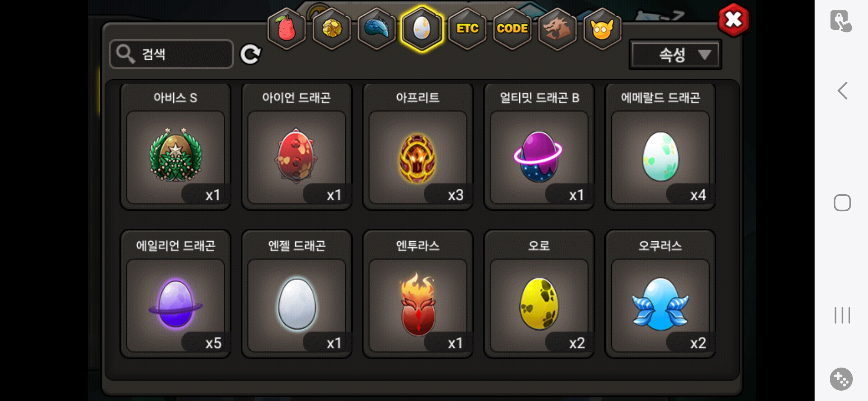Choose the 아이언 드래곤 red egg
Viewport: 868px width, 401px height.
click(x=297, y=146)
